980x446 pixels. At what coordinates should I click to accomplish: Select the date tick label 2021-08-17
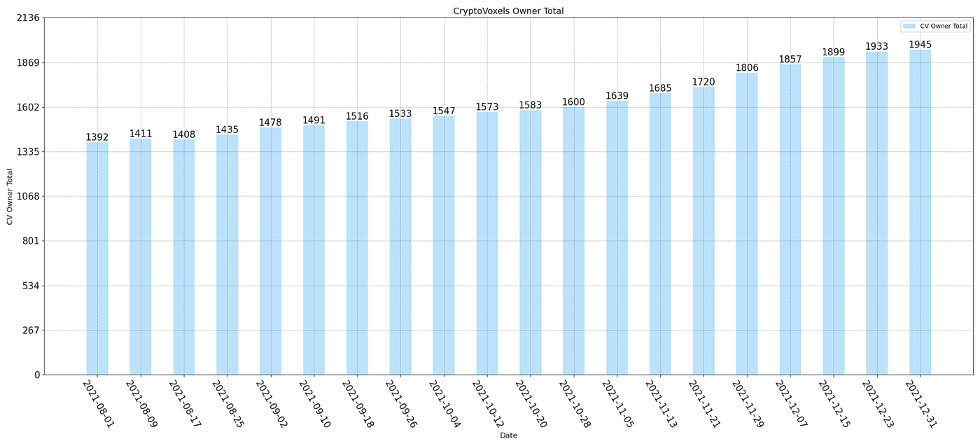pos(185,404)
